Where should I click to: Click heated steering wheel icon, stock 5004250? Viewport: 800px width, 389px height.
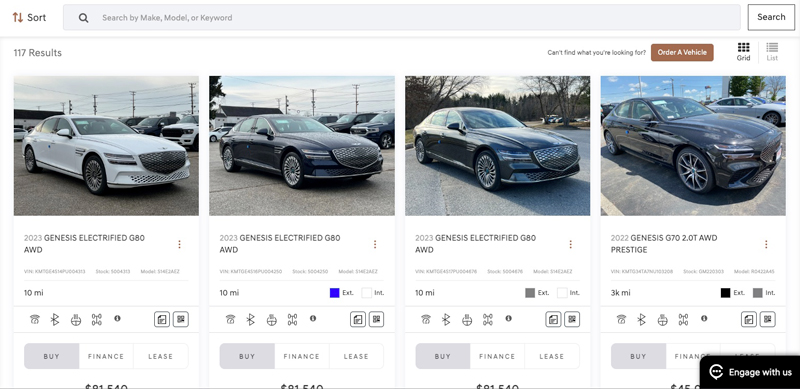[271, 320]
